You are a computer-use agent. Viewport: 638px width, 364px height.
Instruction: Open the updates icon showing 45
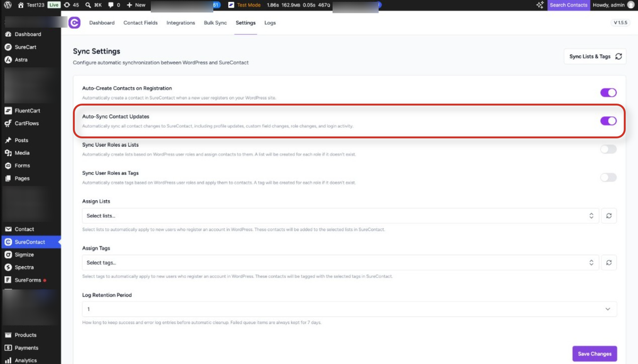click(67, 5)
